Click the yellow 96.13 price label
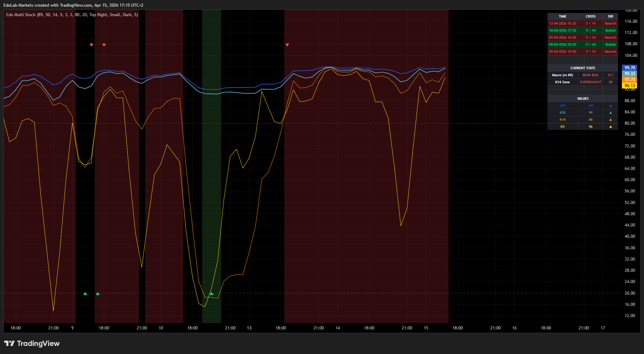This screenshot has height=354, width=644. pyautogui.click(x=630, y=86)
